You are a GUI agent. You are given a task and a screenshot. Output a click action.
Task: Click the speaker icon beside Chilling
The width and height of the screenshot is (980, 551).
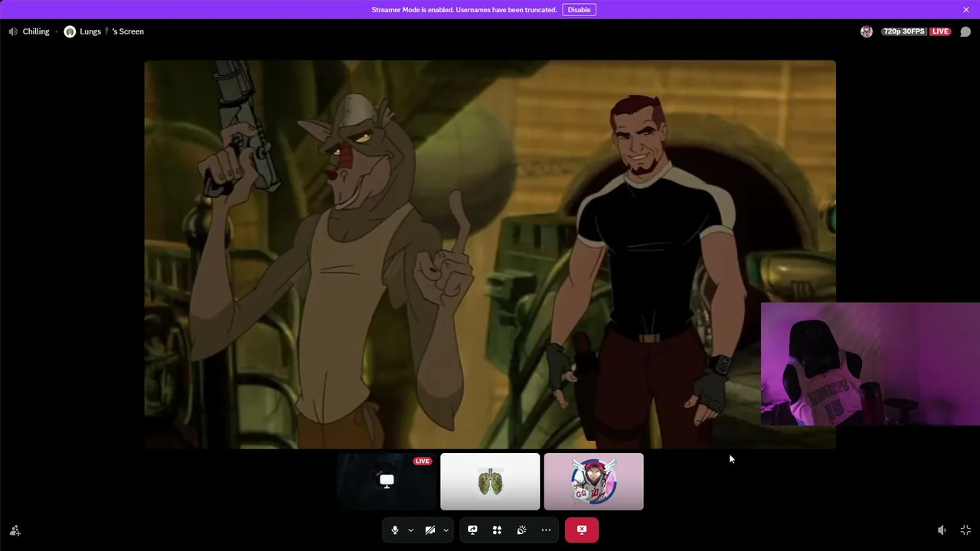click(x=13, y=31)
